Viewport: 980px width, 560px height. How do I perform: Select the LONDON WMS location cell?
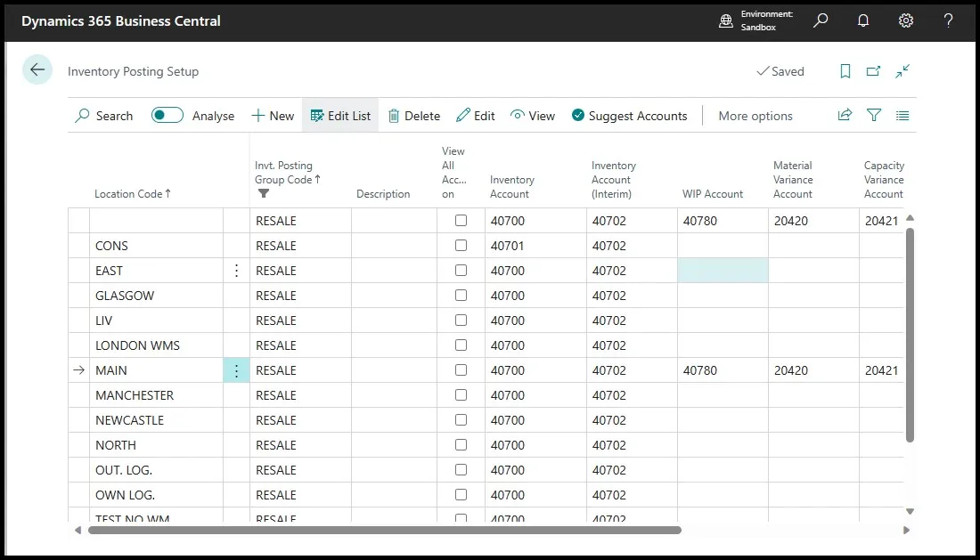tap(156, 345)
